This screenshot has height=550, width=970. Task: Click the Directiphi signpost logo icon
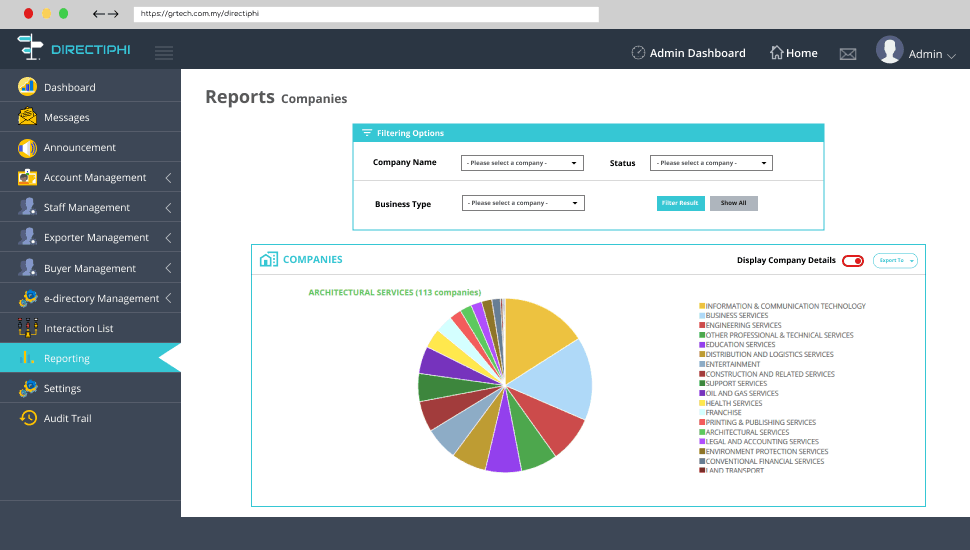click(x=30, y=47)
